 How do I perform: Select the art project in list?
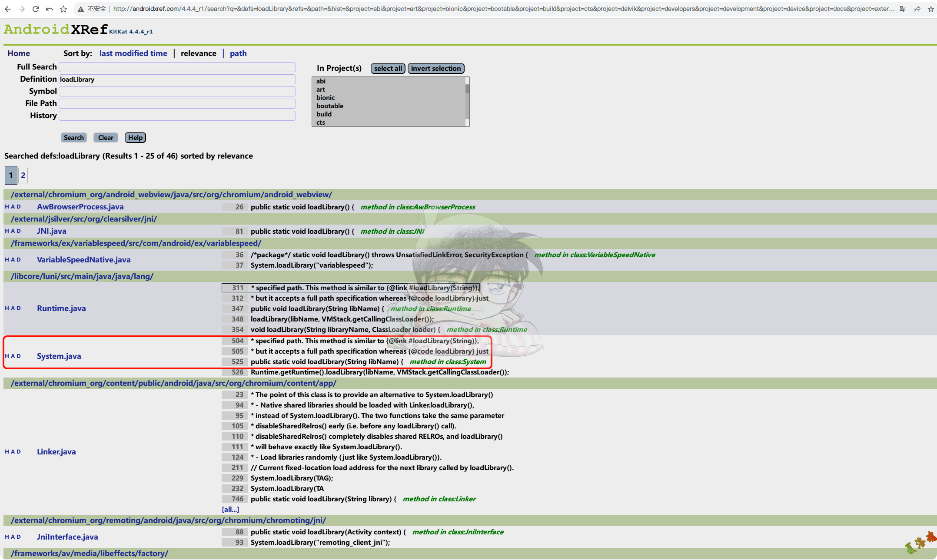coord(321,89)
